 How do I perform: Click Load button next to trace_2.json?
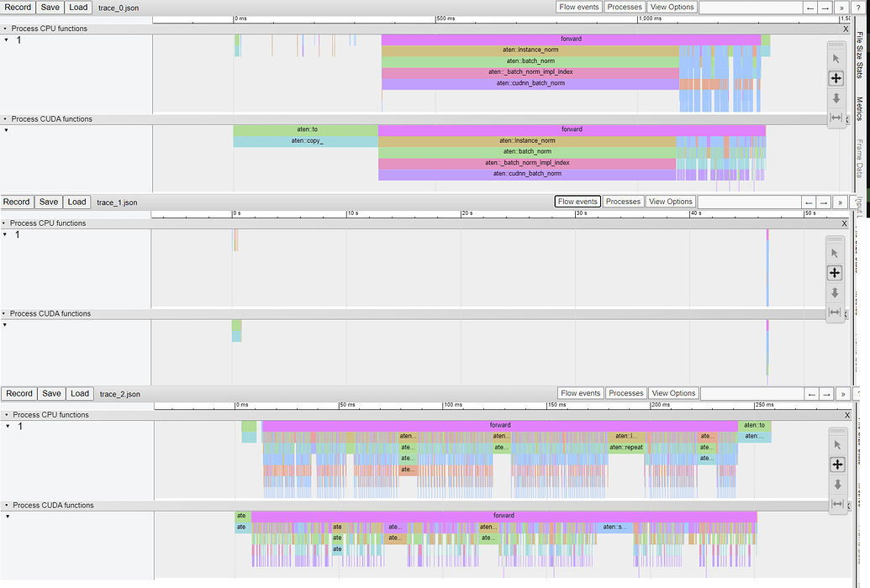coord(80,393)
